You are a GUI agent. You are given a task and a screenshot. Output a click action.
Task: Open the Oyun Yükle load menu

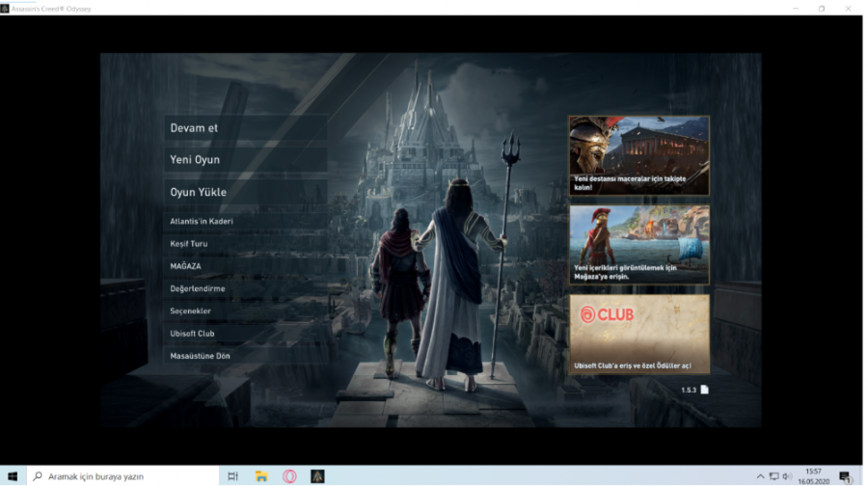pyautogui.click(x=245, y=192)
